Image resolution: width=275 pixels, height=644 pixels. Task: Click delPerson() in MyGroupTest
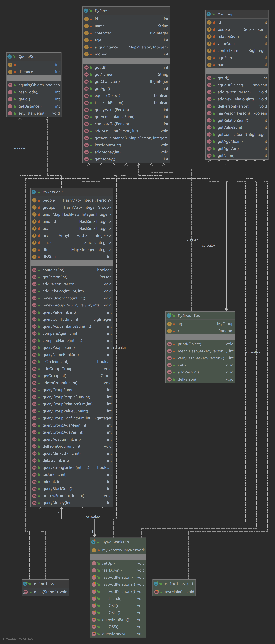(200, 380)
